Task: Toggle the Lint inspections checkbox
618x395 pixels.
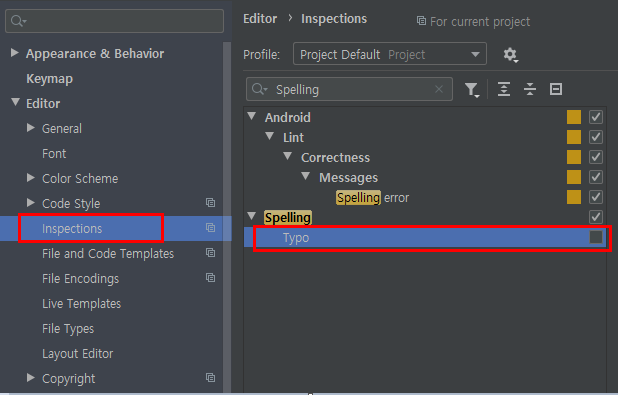Action: [x=596, y=137]
